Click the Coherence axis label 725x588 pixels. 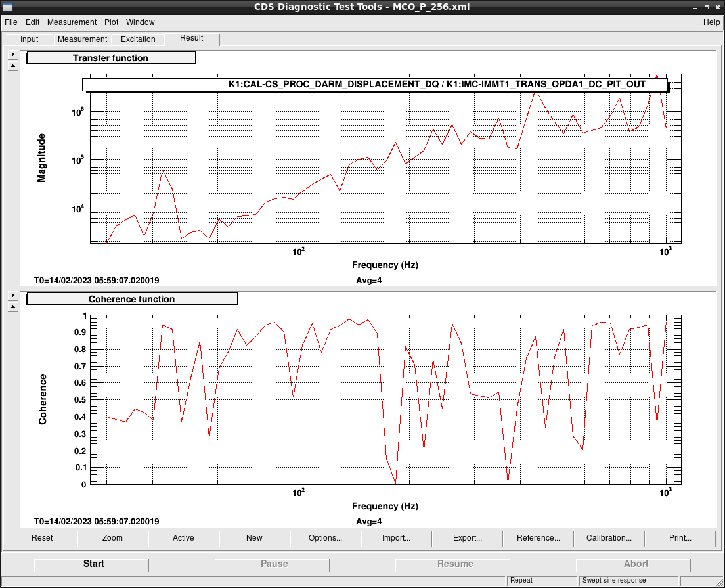43,399
